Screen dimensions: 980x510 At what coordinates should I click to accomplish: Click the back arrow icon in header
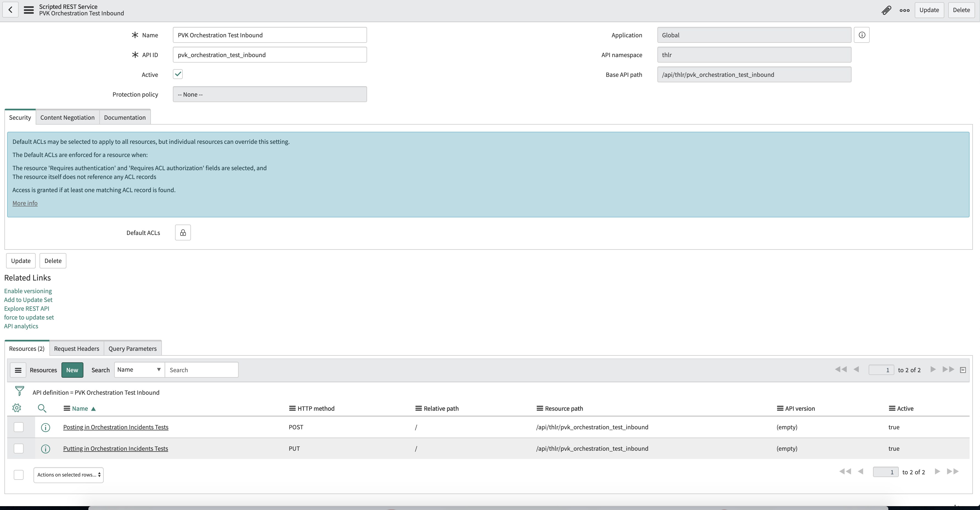(10, 10)
